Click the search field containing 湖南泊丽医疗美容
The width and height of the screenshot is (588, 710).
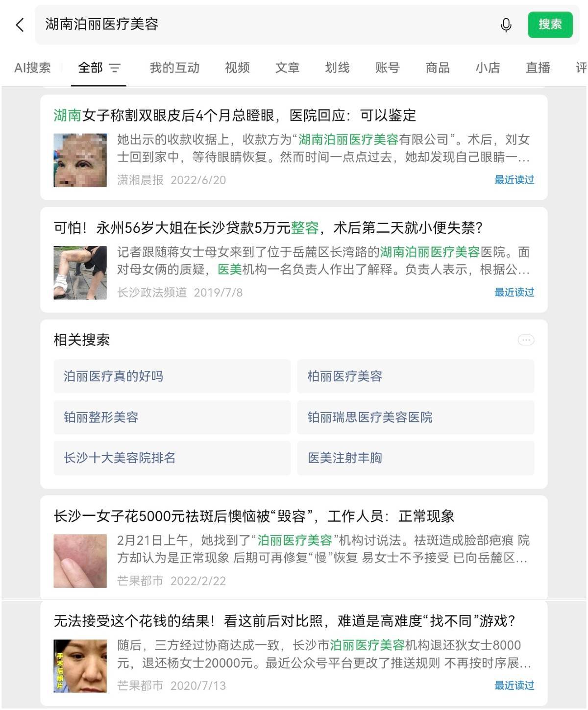[x=265, y=24]
